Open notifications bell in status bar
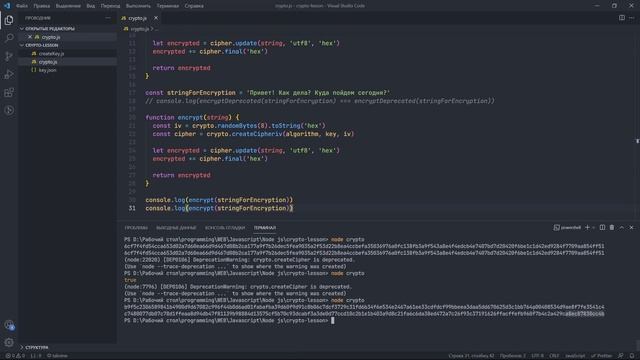The width and height of the screenshot is (640, 360). [632, 356]
